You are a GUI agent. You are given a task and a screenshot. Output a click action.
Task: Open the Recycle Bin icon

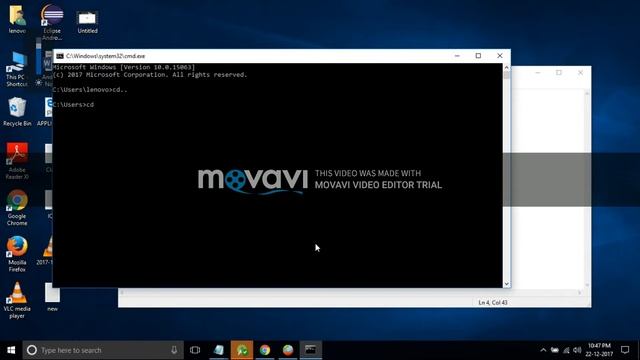pos(17,111)
